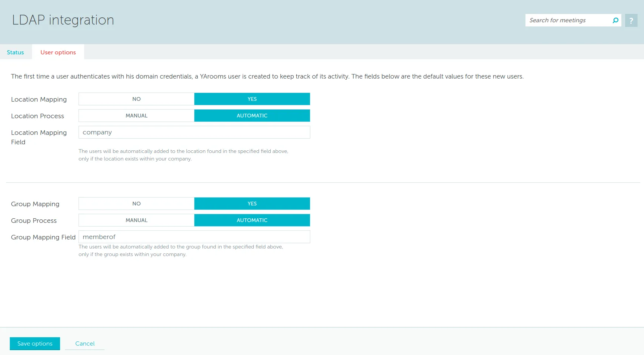This screenshot has height=355, width=644.
Task: Select the User options tab
Action: pos(58,52)
